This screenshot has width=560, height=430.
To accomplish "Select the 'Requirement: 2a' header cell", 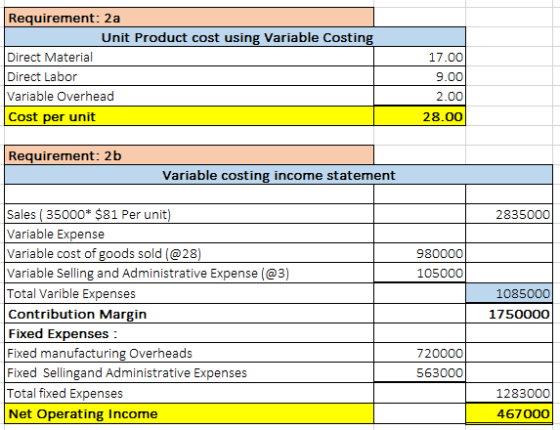I will coord(189,18).
